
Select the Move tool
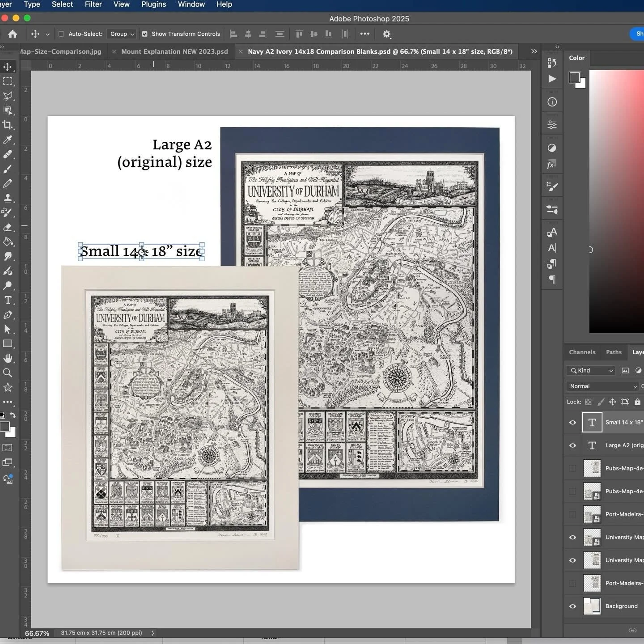coord(8,67)
